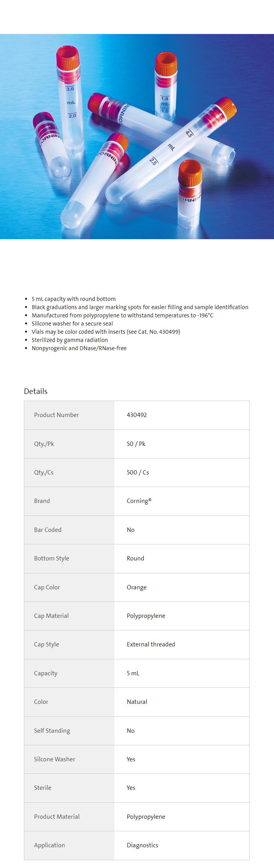Click the gamma radiation sterilization bullet

tap(70, 340)
